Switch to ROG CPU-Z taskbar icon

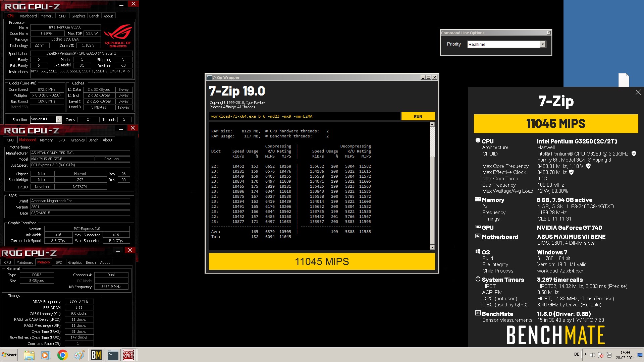pos(128,355)
